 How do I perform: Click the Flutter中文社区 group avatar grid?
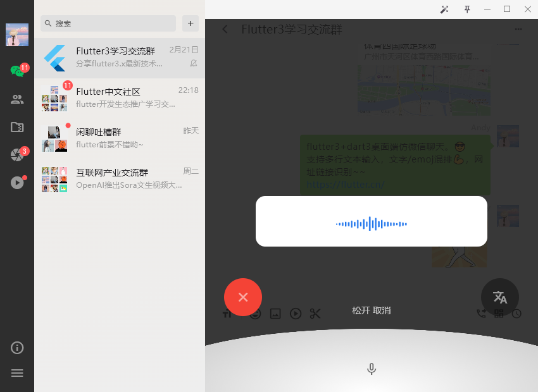point(54,99)
